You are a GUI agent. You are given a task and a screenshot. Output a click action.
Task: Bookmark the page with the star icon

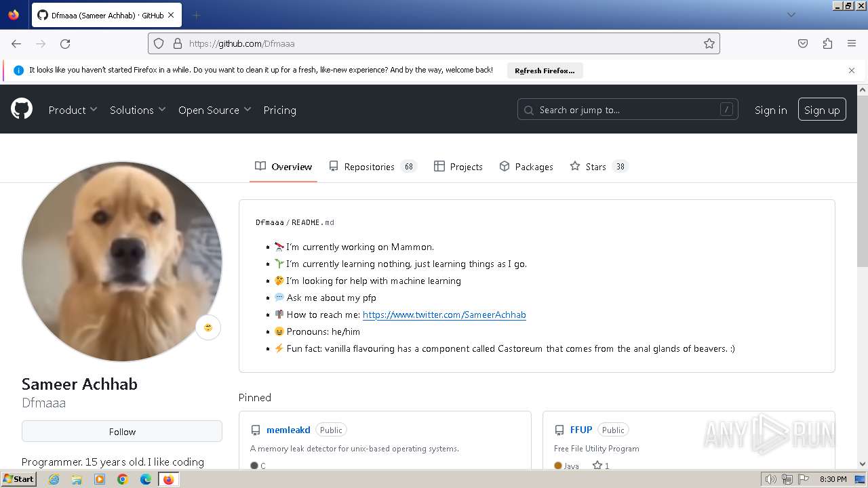(x=709, y=43)
